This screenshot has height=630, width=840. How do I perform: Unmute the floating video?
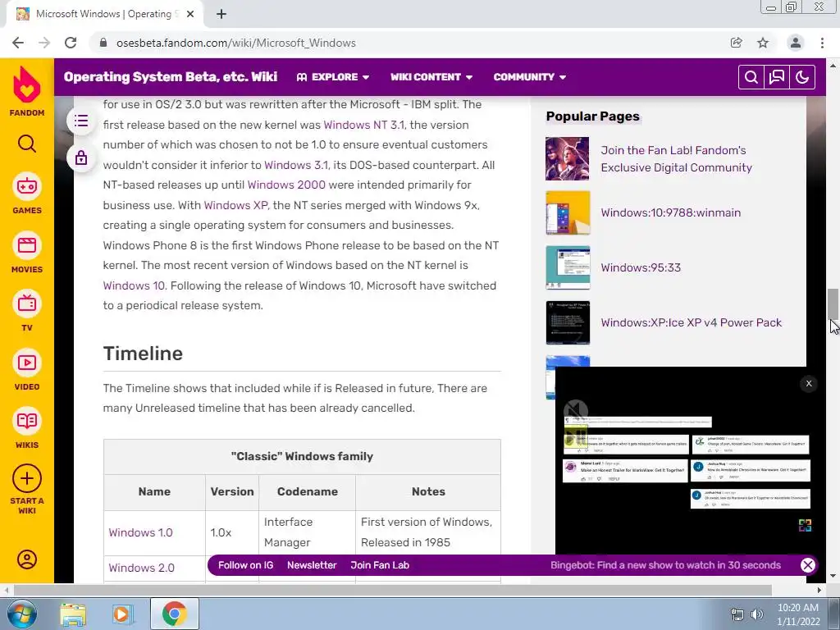point(576,411)
